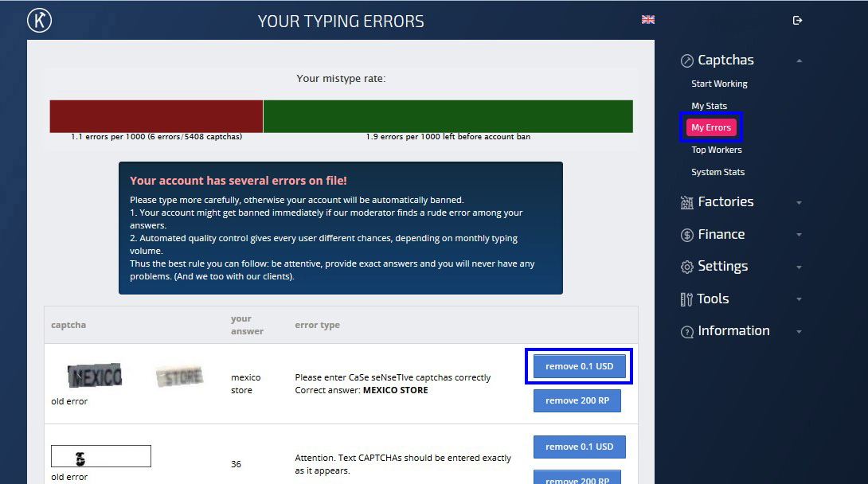Click 'Your account has several errors' heading

[238, 181]
